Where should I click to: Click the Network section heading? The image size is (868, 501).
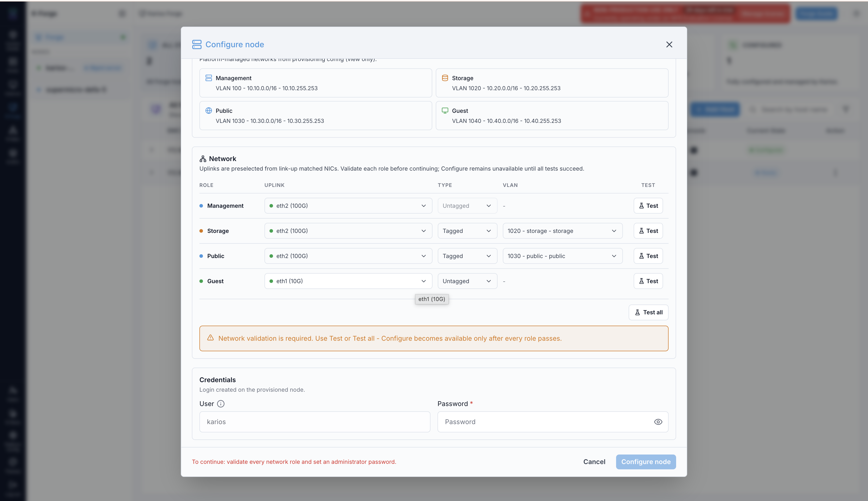[x=223, y=159]
